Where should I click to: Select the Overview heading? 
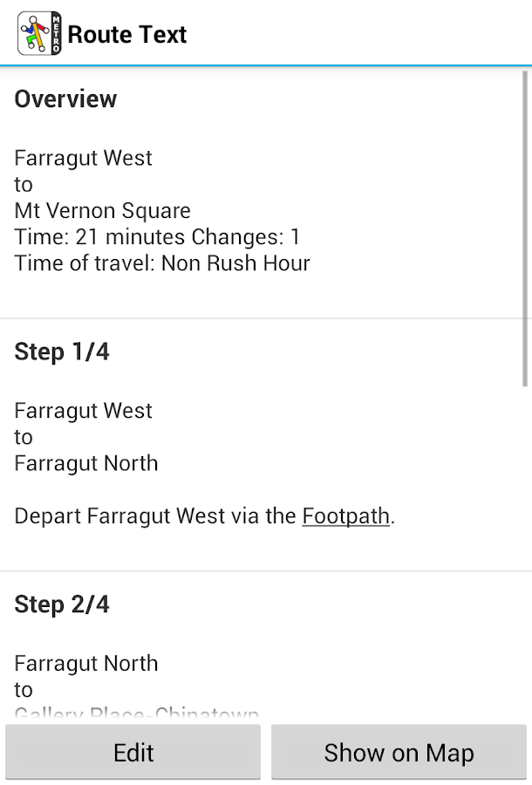tap(65, 99)
